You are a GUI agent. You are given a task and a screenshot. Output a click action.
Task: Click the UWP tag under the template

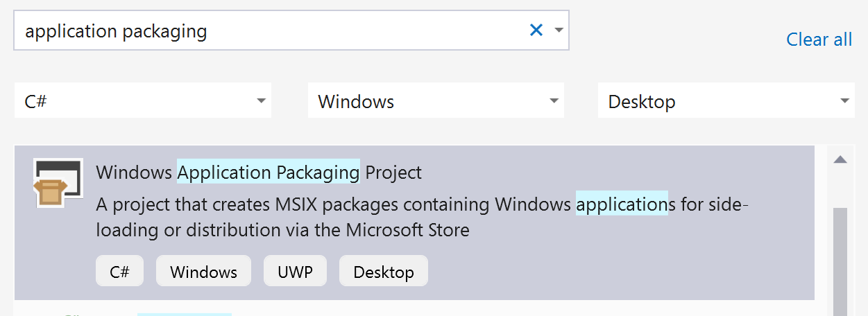coord(295,272)
